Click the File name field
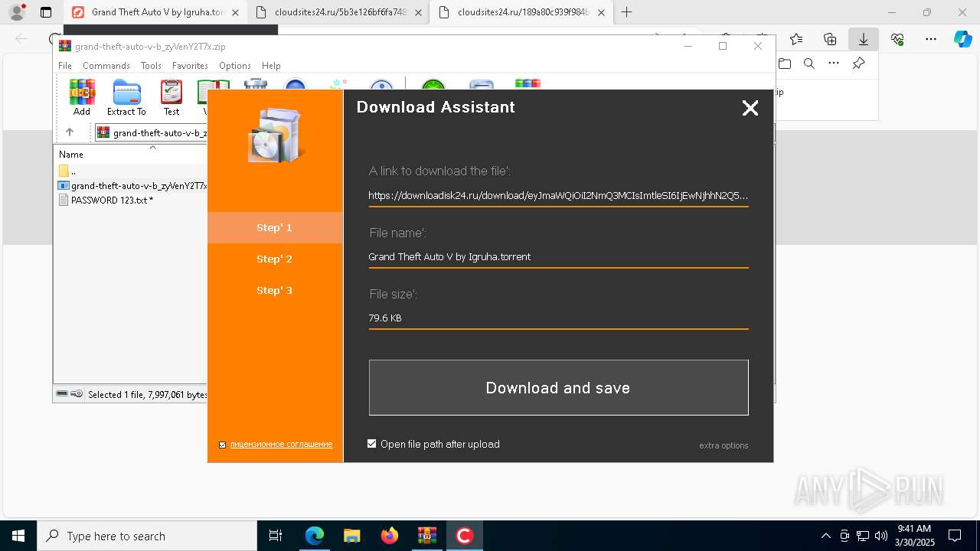The height and width of the screenshot is (551, 980). [558, 256]
